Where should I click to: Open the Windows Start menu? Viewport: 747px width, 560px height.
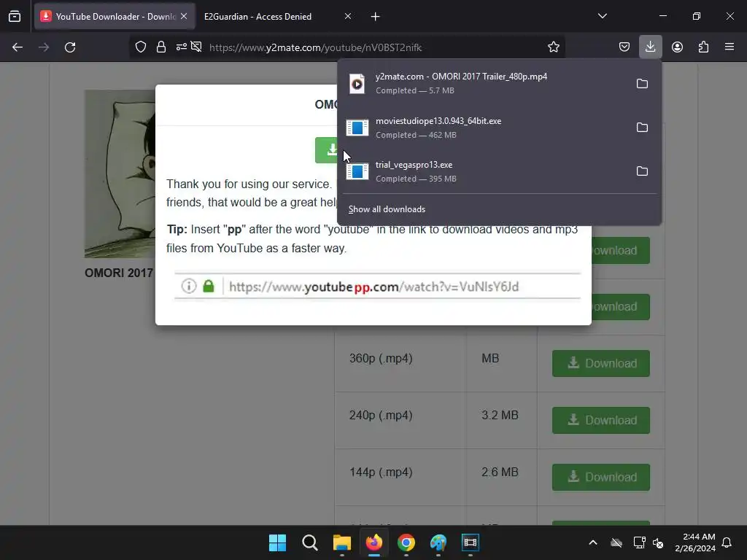point(277,542)
